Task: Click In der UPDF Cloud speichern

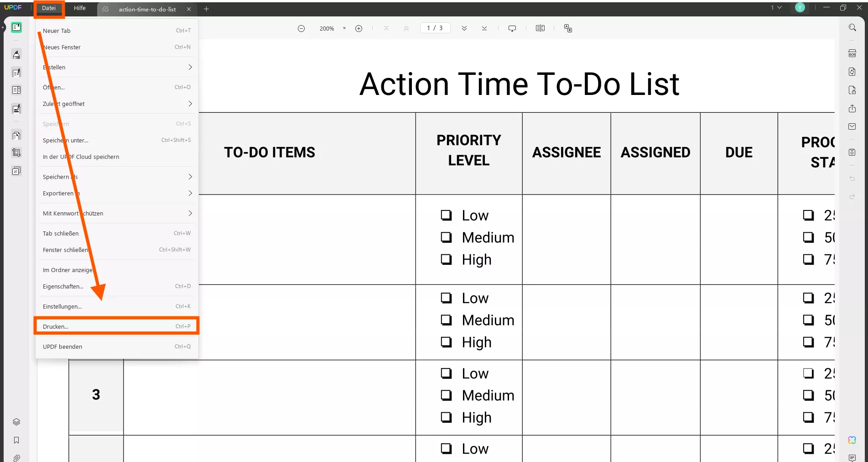Action: (81, 157)
